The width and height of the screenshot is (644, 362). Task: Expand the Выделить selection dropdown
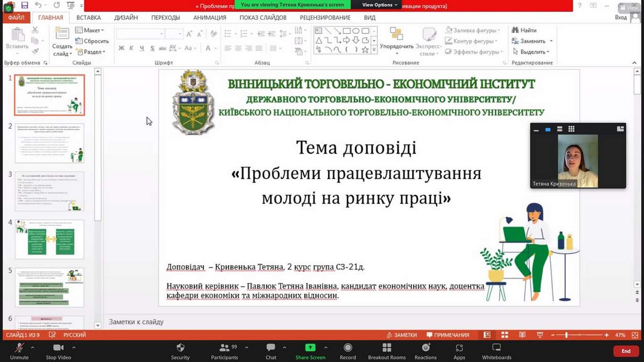(x=532, y=52)
